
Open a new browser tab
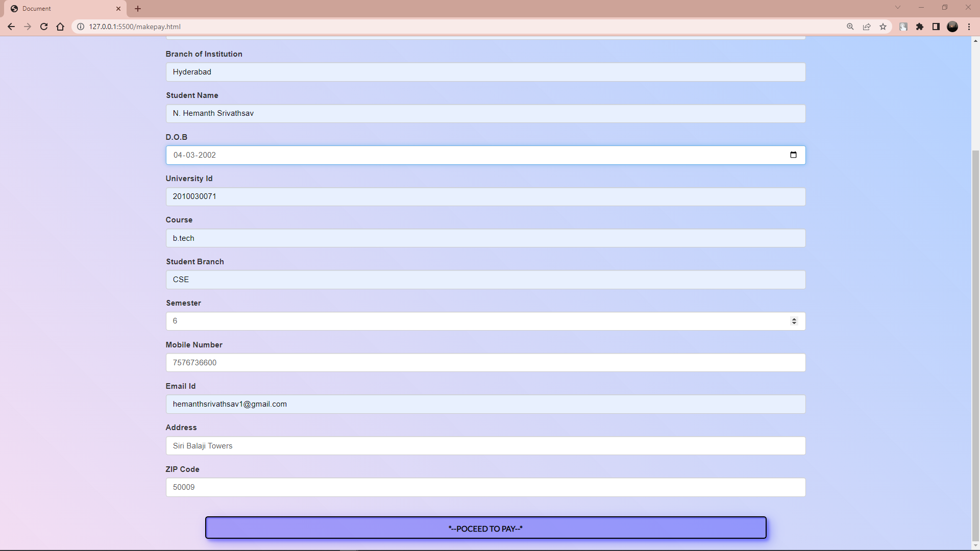pos(138,9)
